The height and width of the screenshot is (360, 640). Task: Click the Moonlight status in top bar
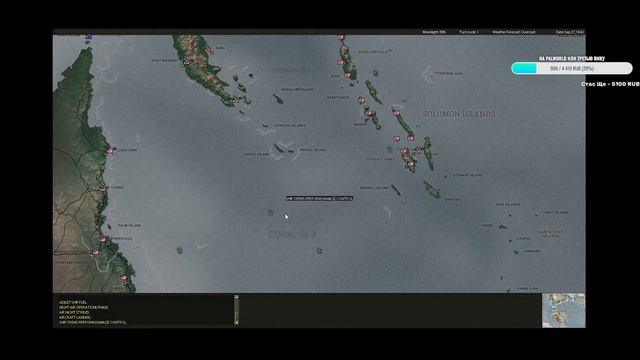pyautogui.click(x=434, y=32)
